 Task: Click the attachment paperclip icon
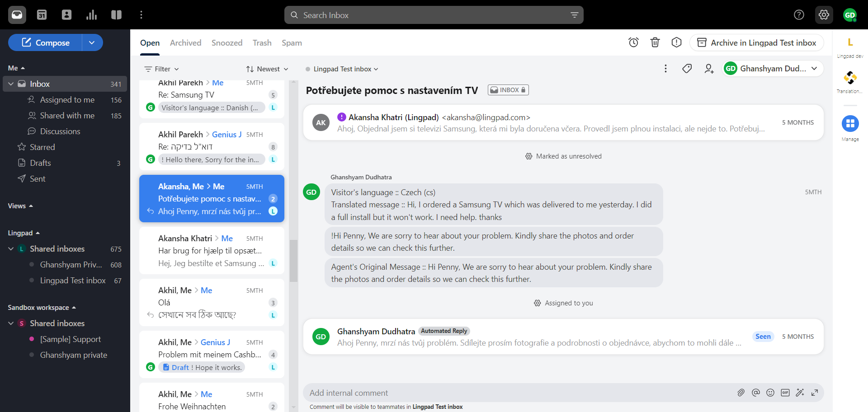(x=741, y=393)
